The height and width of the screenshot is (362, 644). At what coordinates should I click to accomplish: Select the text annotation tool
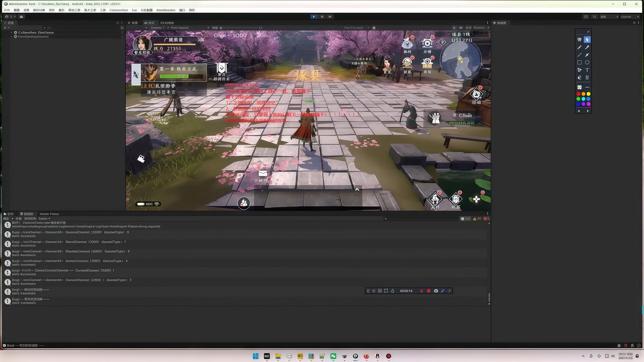[587, 70]
